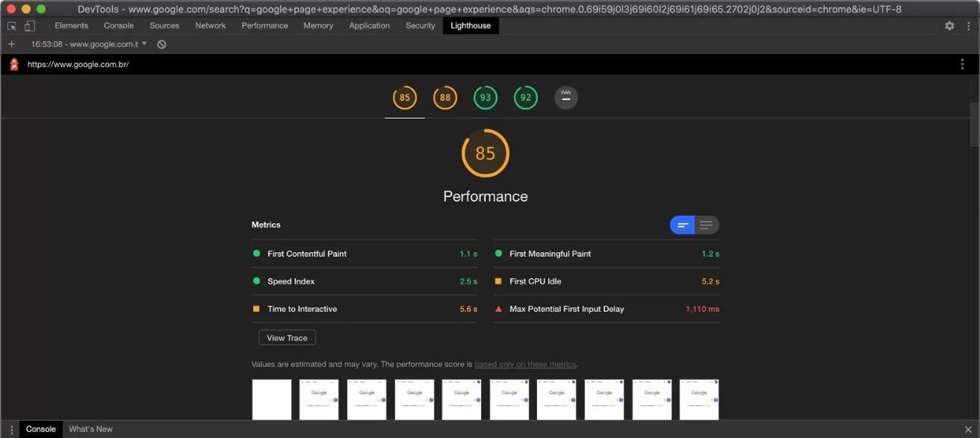Open the What's New drawer tab
The width and height of the screenshot is (980, 438).
90,429
